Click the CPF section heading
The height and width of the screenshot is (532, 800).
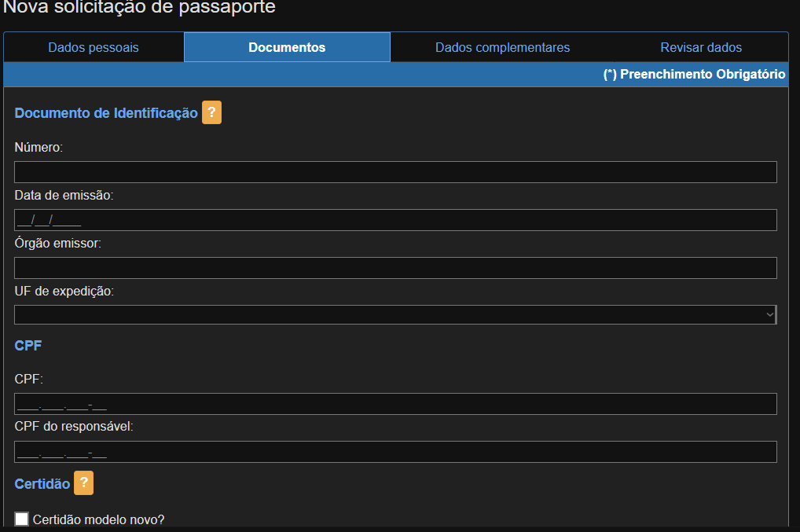point(28,345)
